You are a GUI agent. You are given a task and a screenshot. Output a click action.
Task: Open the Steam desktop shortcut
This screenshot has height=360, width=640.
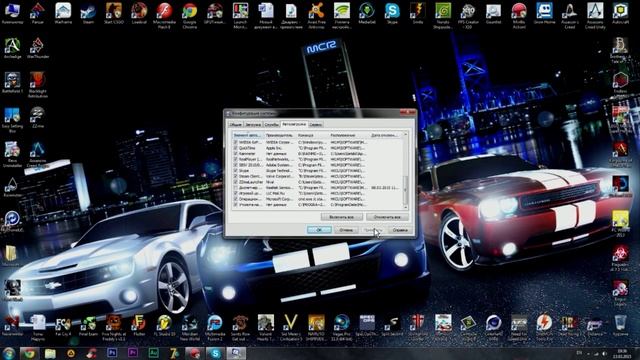click(88, 13)
